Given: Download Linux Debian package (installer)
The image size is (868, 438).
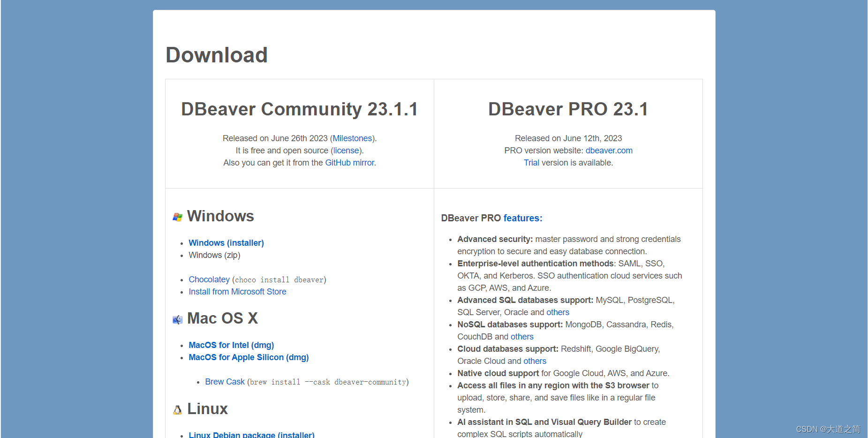Looking at the screenshot, I should 251,435.
